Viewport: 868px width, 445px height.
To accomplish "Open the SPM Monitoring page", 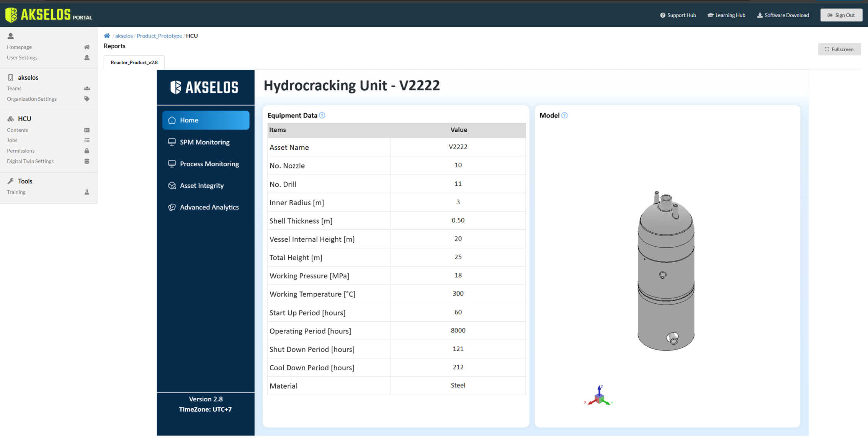I will coord(205,142).
